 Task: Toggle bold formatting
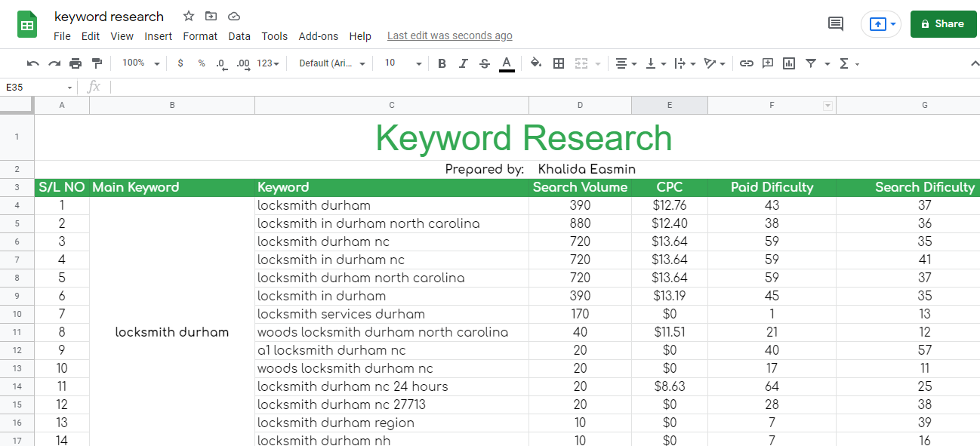[442, 63]
